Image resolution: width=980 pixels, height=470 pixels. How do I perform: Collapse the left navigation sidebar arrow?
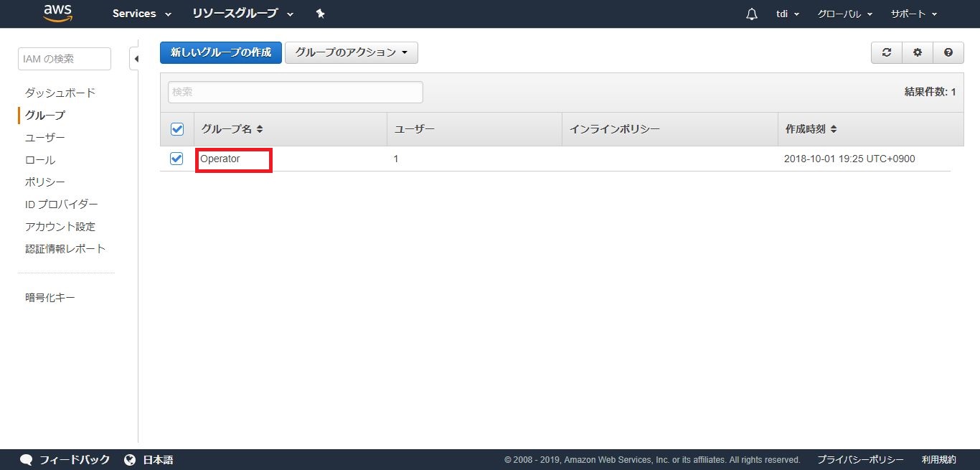136,59
